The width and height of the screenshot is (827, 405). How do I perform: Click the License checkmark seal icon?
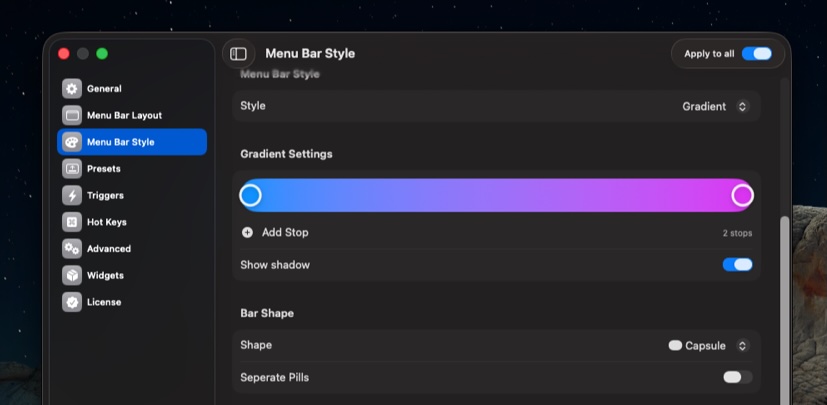pyautogui.click(x=72, y=302)
